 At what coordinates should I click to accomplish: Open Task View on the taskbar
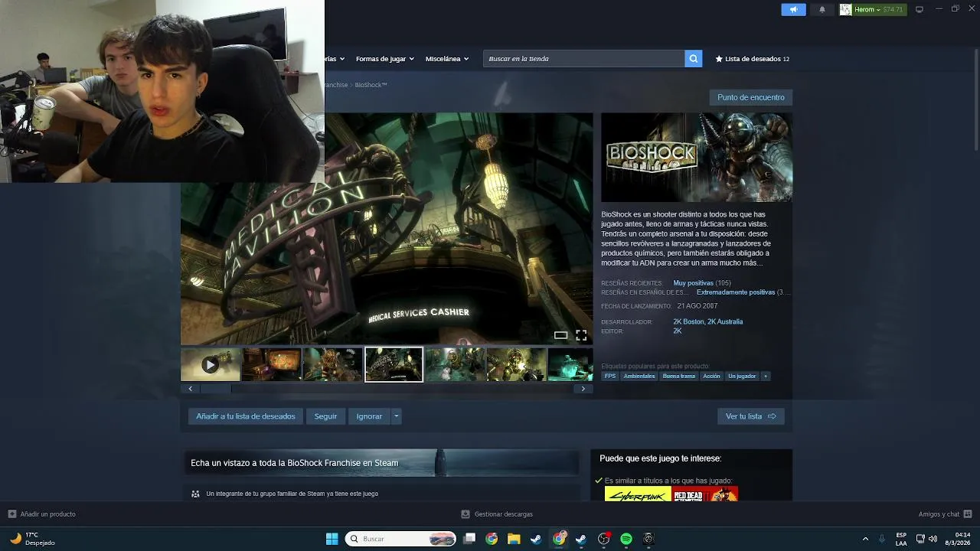(469, 539)
